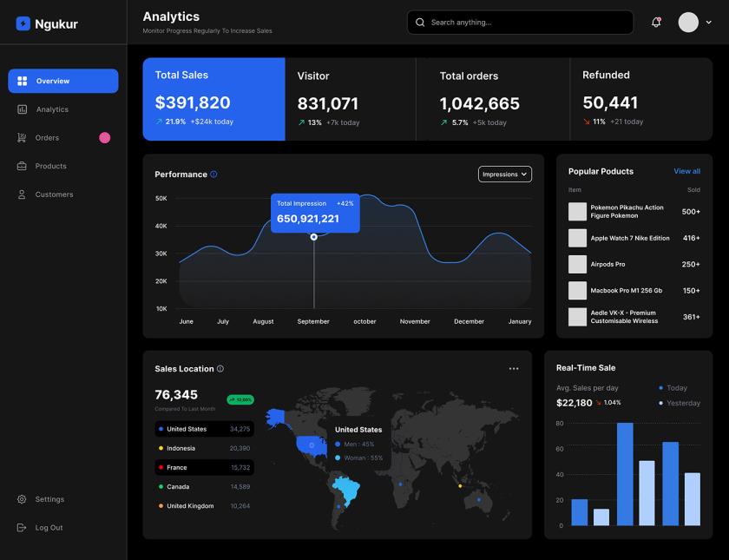Open the Impressions dropdown on Performance chart
729x560 pixels.
tap(504, 174)
